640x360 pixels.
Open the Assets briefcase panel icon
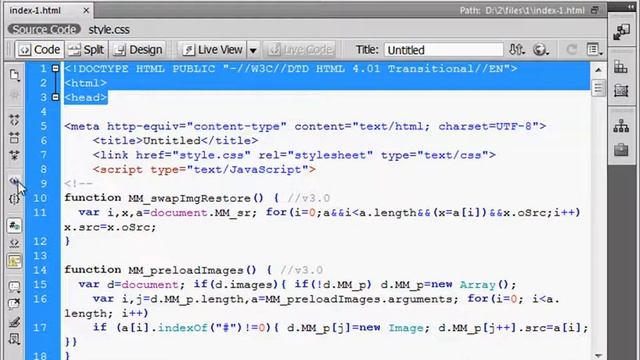pos(621,150)
